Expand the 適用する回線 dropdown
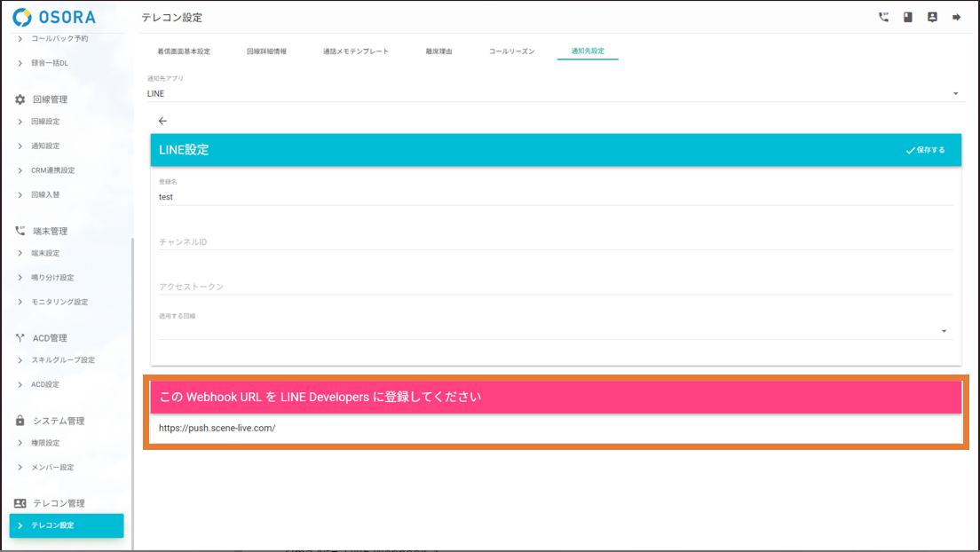Screen dimensions: 980x552 (555, 331)
